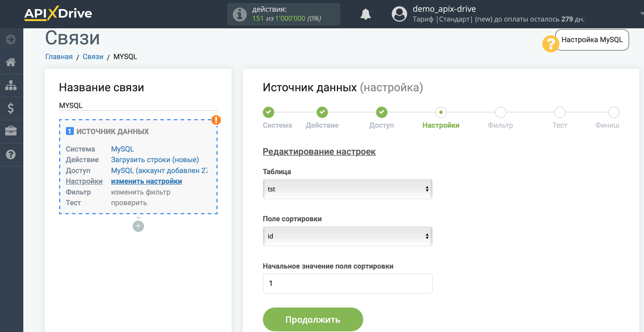644x332 pixels.
Task: Click the blue number 1 badge
Action: click(70, 131)
